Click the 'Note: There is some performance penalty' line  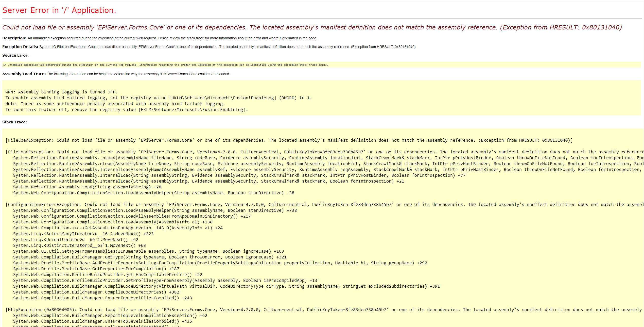(115, 104)
